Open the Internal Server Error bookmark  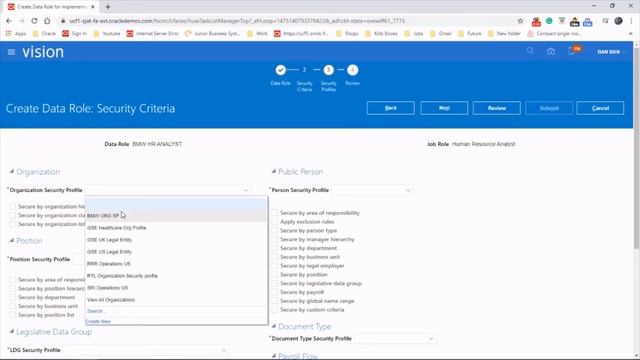pos(153,33)
